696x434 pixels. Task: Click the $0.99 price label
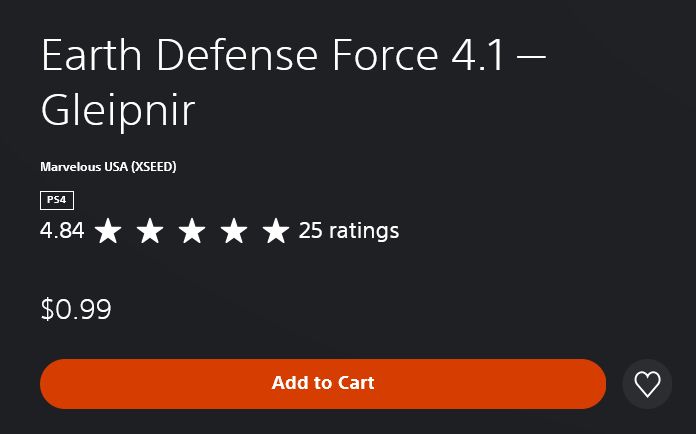tap(76, 309)
